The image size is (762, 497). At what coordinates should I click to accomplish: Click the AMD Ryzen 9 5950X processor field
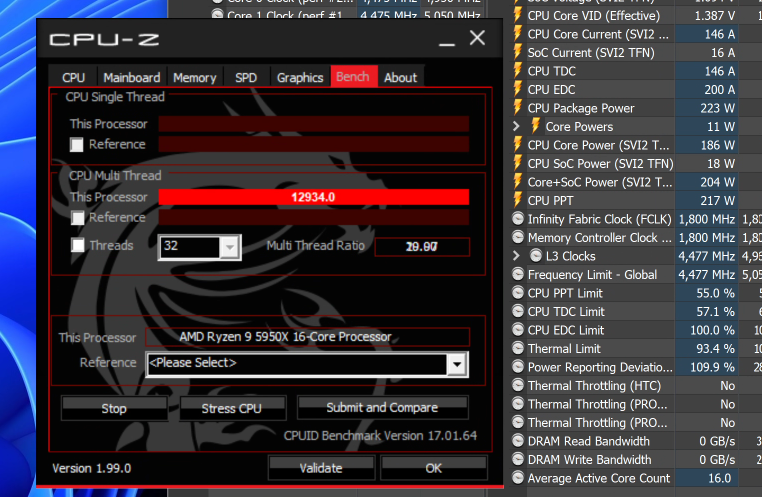(x=308, y=337)
